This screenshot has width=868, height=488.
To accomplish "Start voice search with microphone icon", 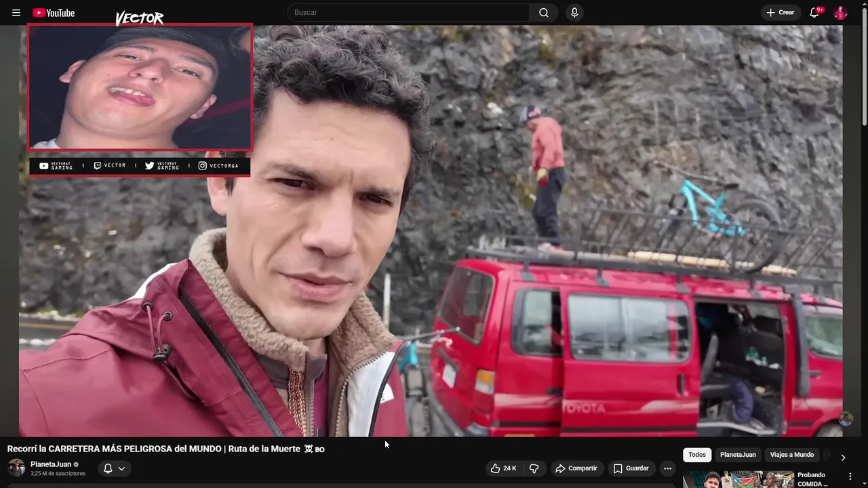I will click(x=574, y=13).
